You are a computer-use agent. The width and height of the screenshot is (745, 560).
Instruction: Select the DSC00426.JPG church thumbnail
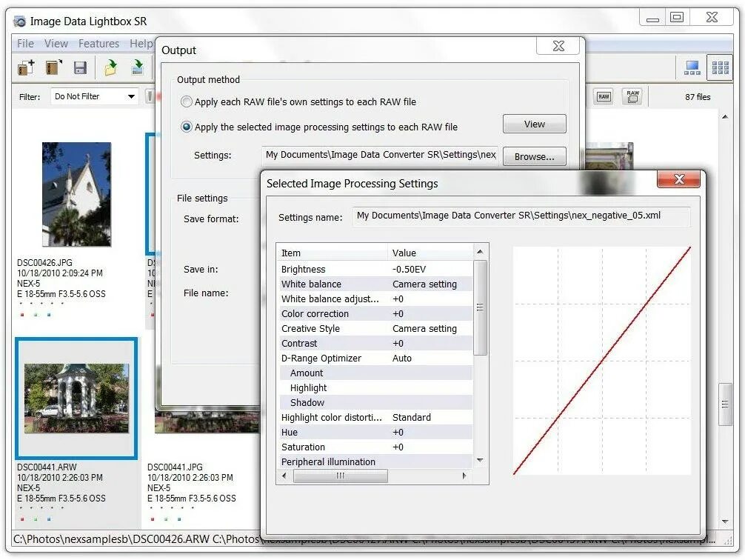click(76, 194)
